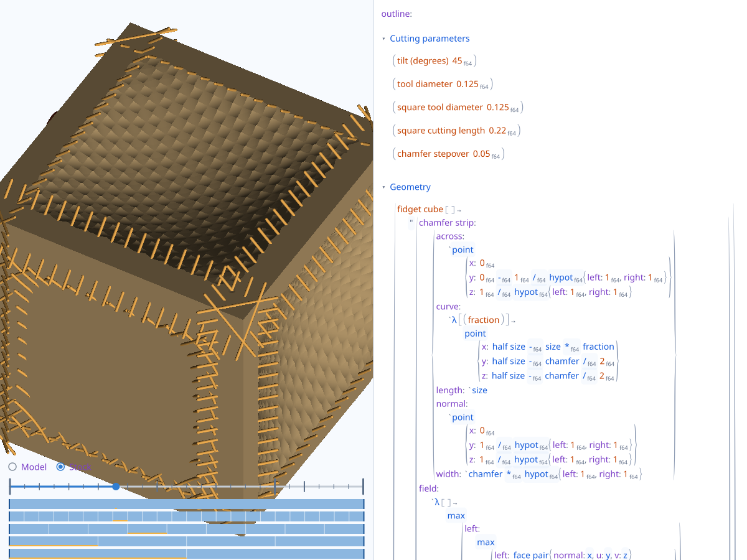The image size is (747, 560).
Task: Click the 'across:' field label
Action: (x=450, y=236)
